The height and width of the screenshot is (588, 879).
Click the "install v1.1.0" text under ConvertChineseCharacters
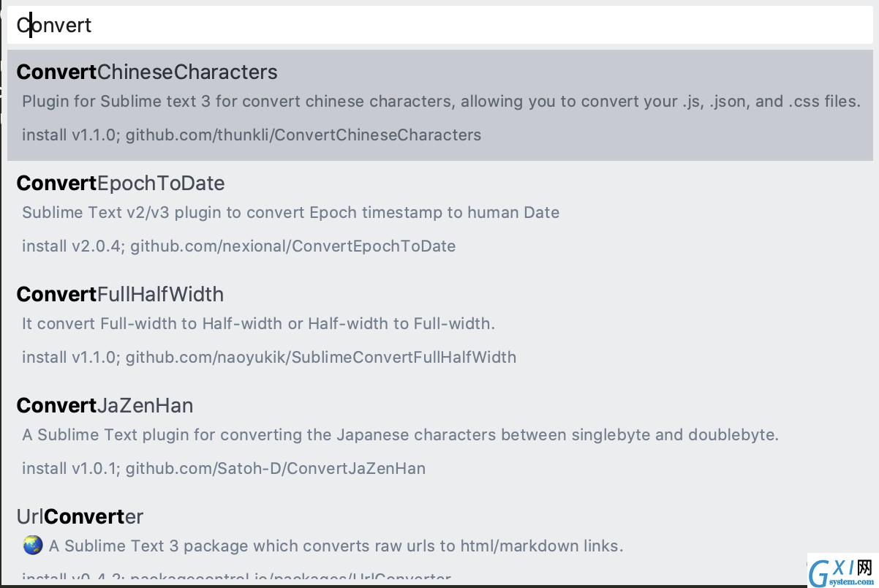tap(69, 135)
